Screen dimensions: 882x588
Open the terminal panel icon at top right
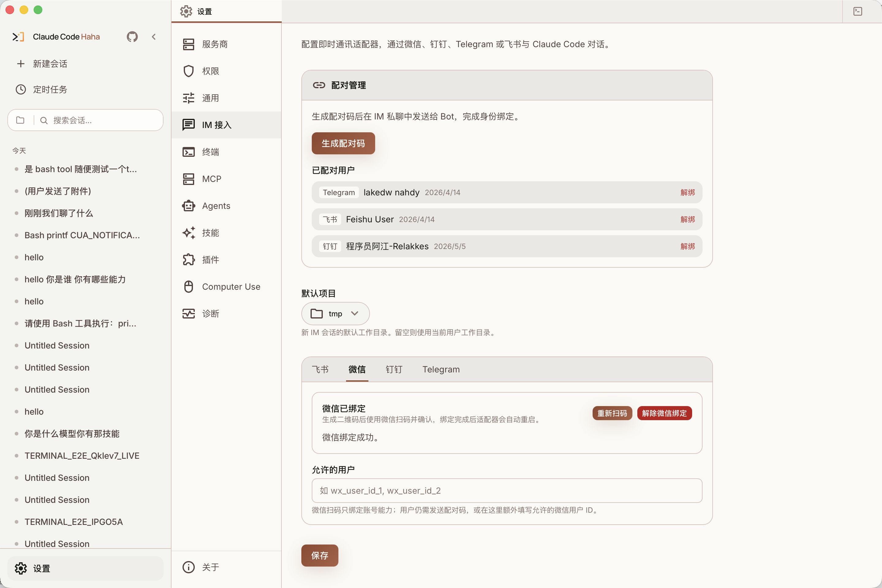pos(858,11)
